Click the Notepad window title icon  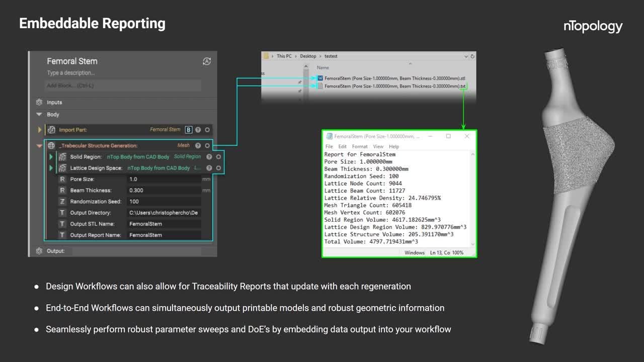tap(330, 136)
